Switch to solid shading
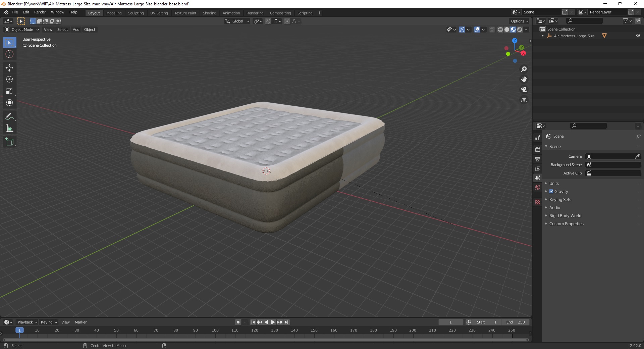Viewport: 644px width, 349px height. click(507, 30)
